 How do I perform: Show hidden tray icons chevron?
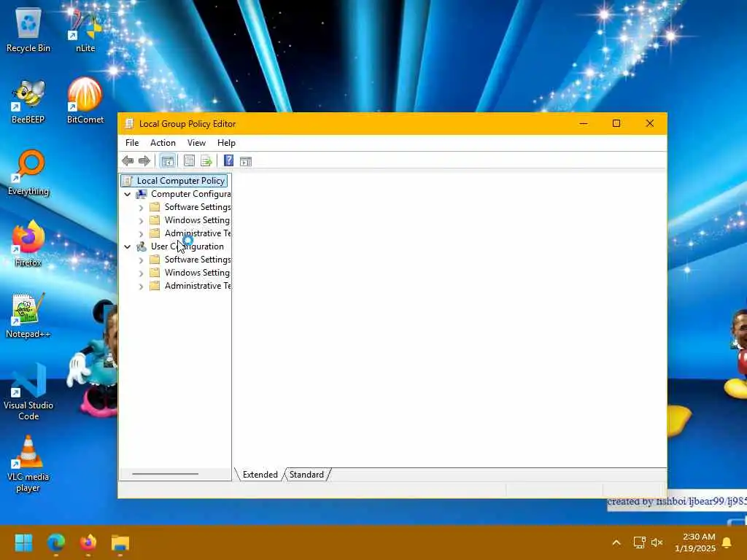616,542
